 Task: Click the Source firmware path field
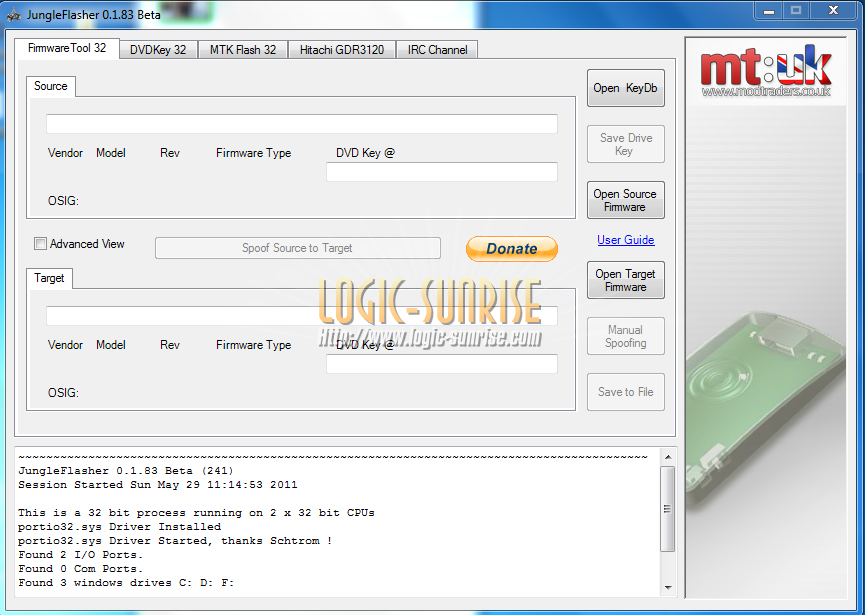click(302, 124)
